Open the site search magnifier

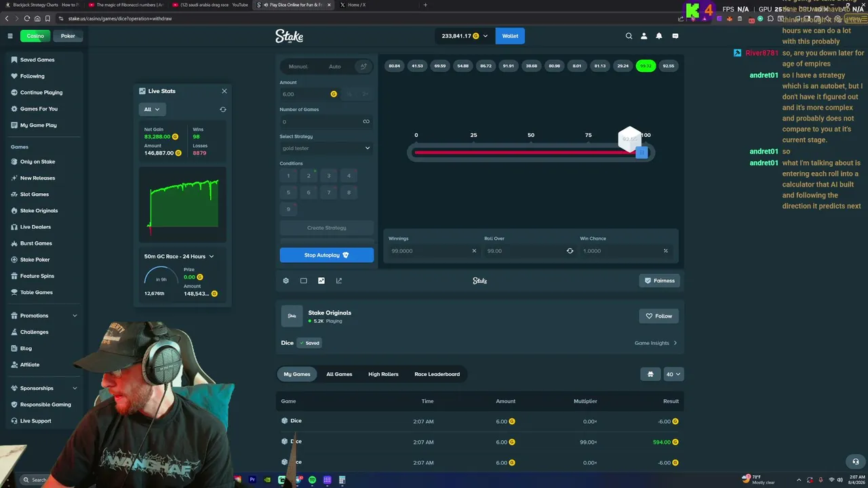coord(629,36)
